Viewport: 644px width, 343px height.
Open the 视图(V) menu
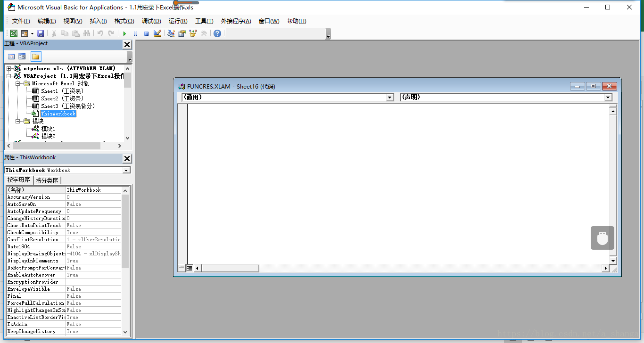(73, 21)
